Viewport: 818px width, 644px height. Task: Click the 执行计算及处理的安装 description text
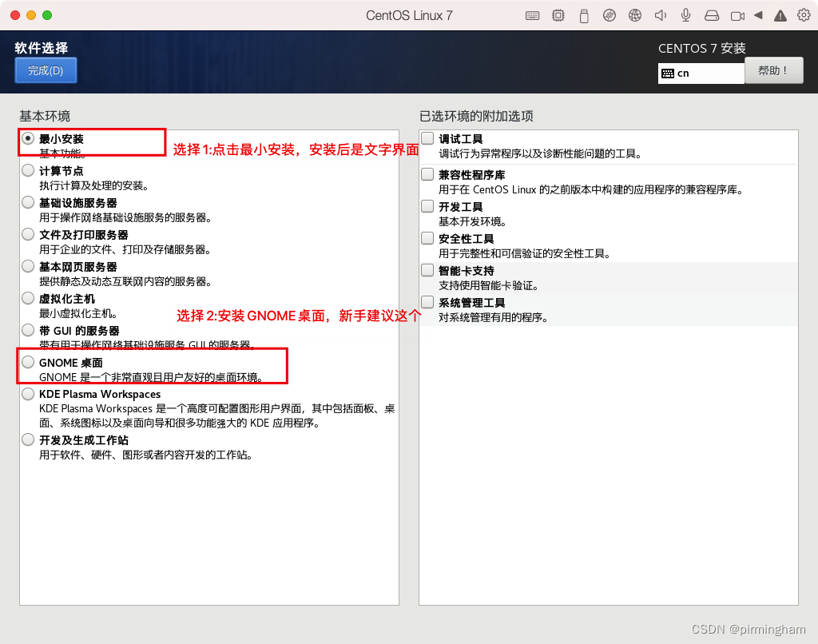click(x=94, y=186)
